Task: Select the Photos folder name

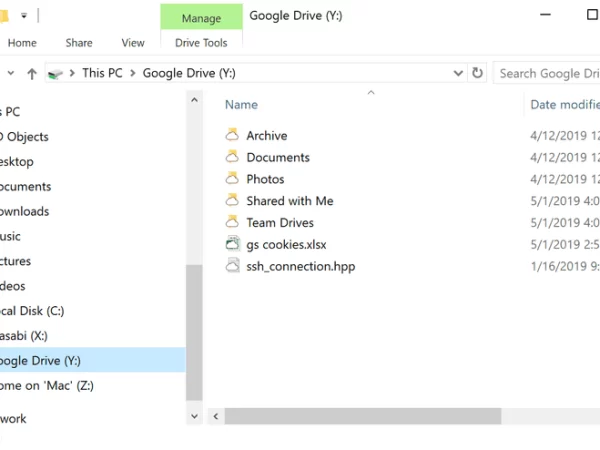Action: click(x=265, y=179)
